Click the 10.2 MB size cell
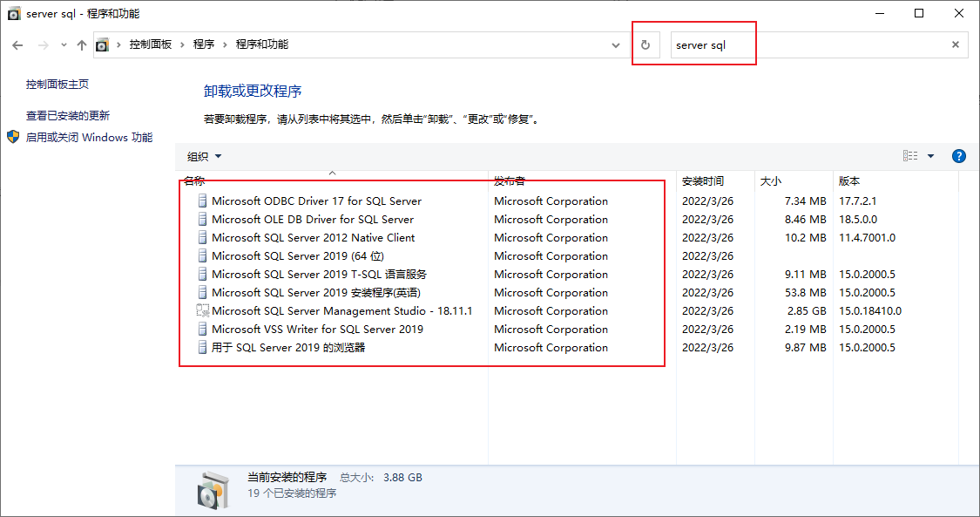980x517 pixels. click(806, 237)
